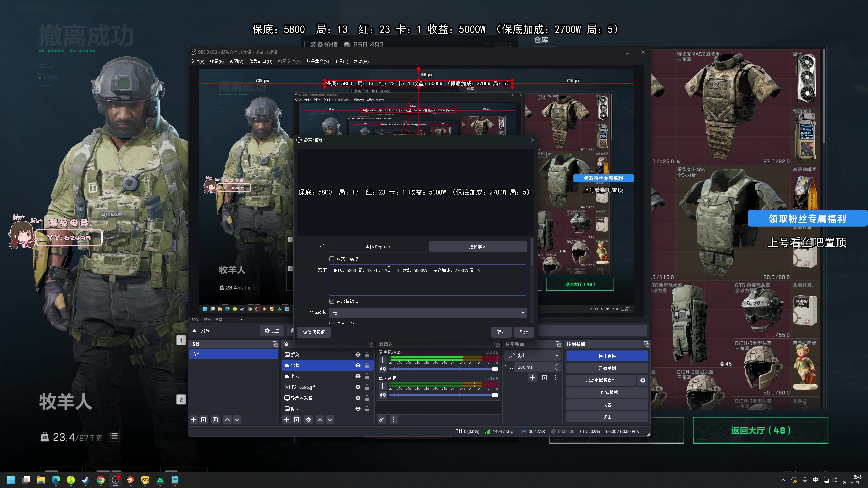Open 编辑(E) menu
The image size is (868, 488).
(217, 61)
